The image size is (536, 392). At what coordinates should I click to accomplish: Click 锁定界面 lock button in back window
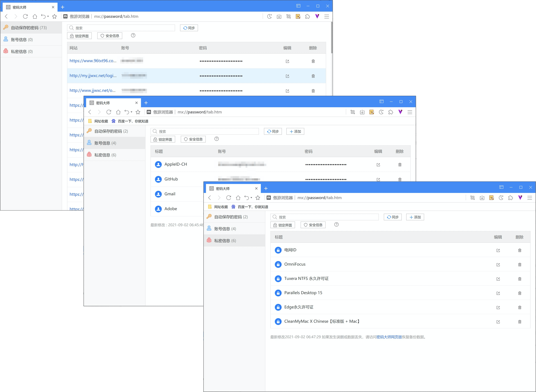point(79,36)
